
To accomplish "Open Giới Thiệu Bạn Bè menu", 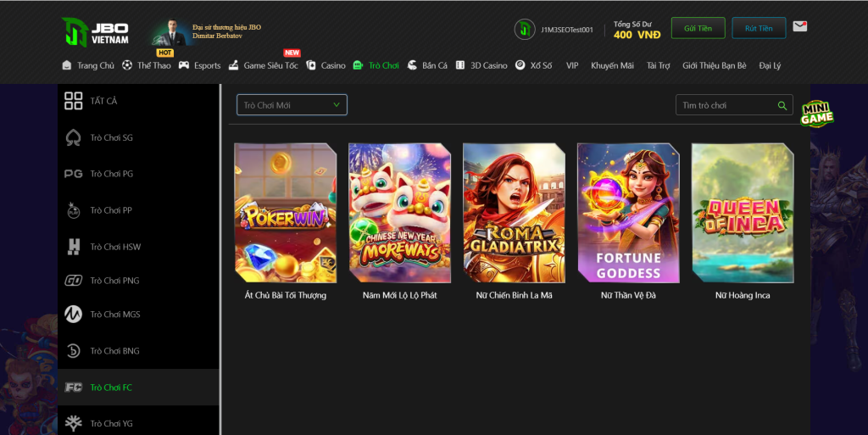I will 714,65.
